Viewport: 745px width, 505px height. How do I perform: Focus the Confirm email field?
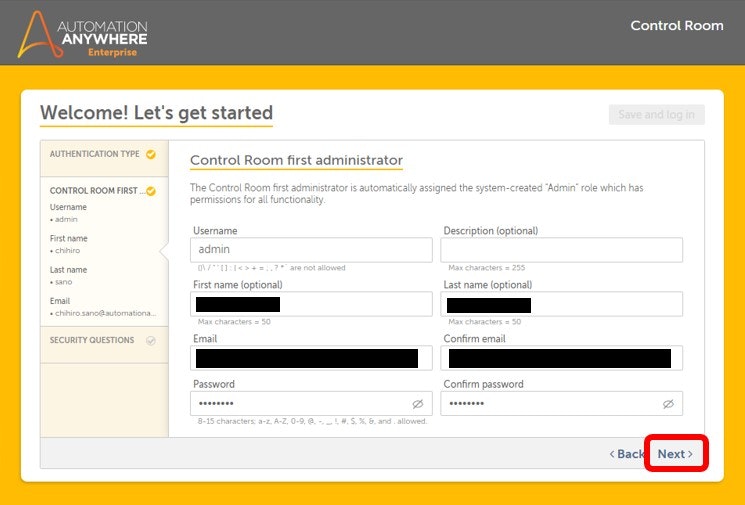click(x=562, y=358)
